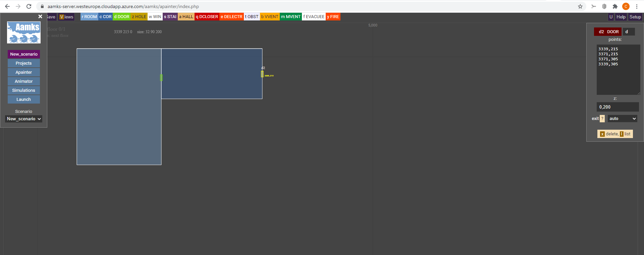The width and height of the screenshot is (644, 255).
Task: Open the Views menu
Action: [66, 17]
